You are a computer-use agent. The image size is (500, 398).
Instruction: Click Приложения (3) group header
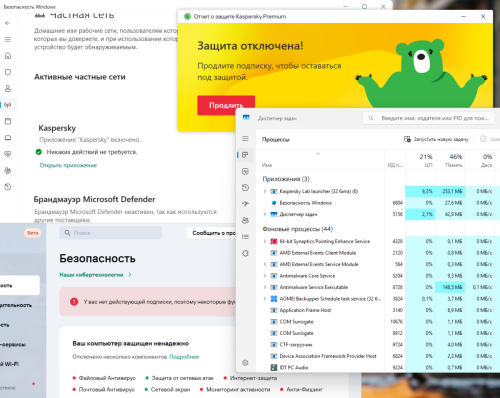click(286, 179)
